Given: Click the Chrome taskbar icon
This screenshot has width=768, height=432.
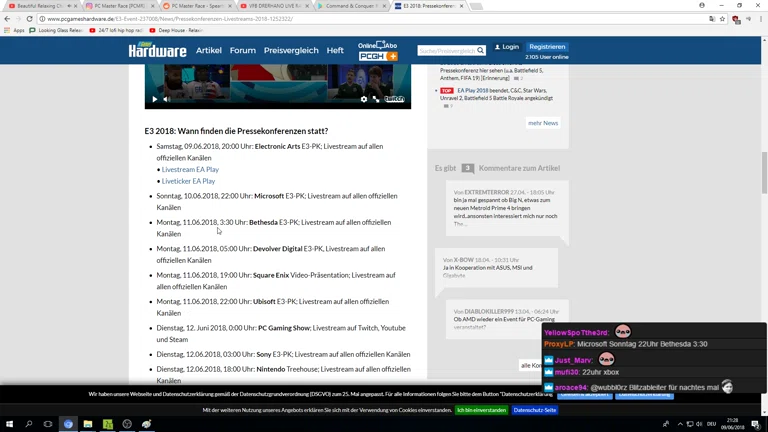Looking at the screenshot, I should [x=68, y=424].
